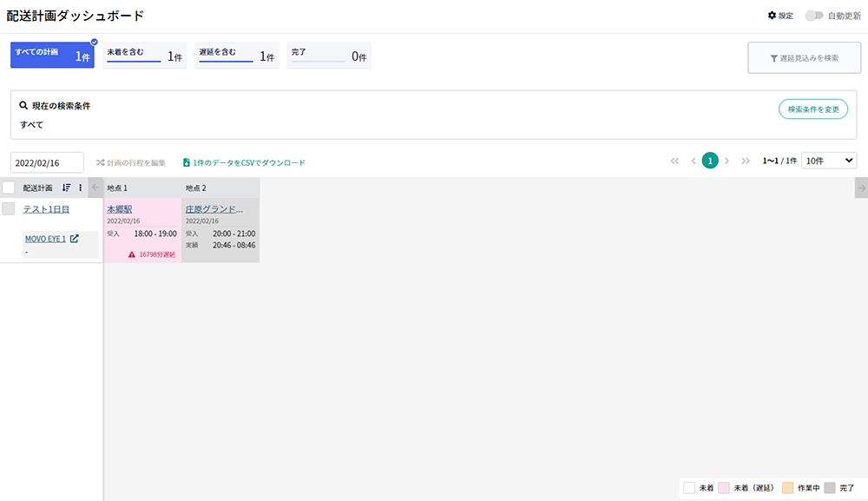The height and width of the screenshot is (501, 868).
Task: Select the 遅延を含む filter tab
Action: coord(236,55)
